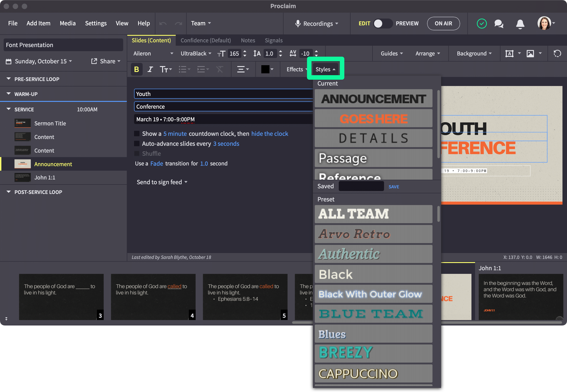Open the Background dropdown

coord(474,54)
